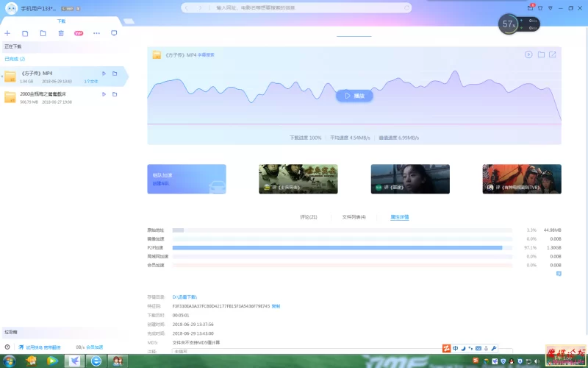588x368 pixels.
Task: Click the volume speaker icon in system tray
Action: (537, 361)
